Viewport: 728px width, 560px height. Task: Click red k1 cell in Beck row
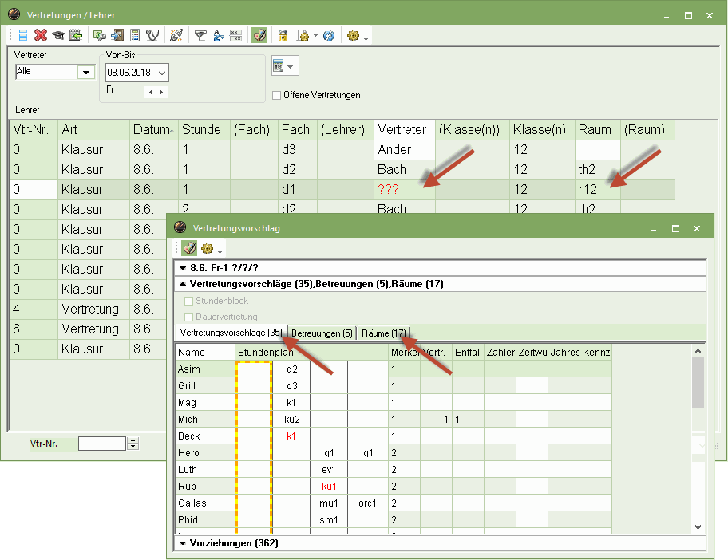(291, 436)
